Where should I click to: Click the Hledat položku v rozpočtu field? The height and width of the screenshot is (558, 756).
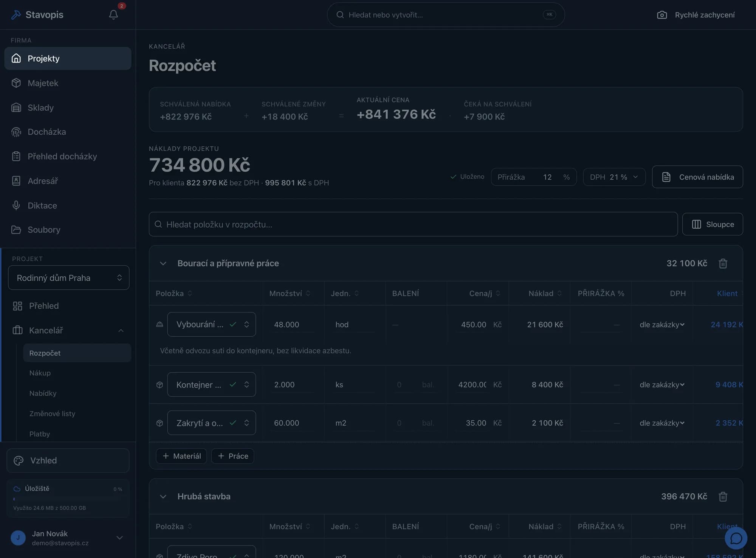(x=413, y=224)
